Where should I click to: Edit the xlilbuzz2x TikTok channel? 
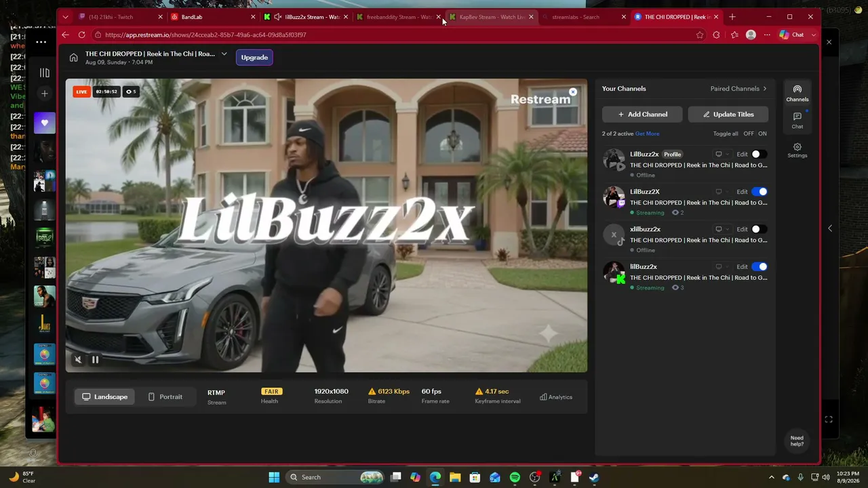point(742,229)
